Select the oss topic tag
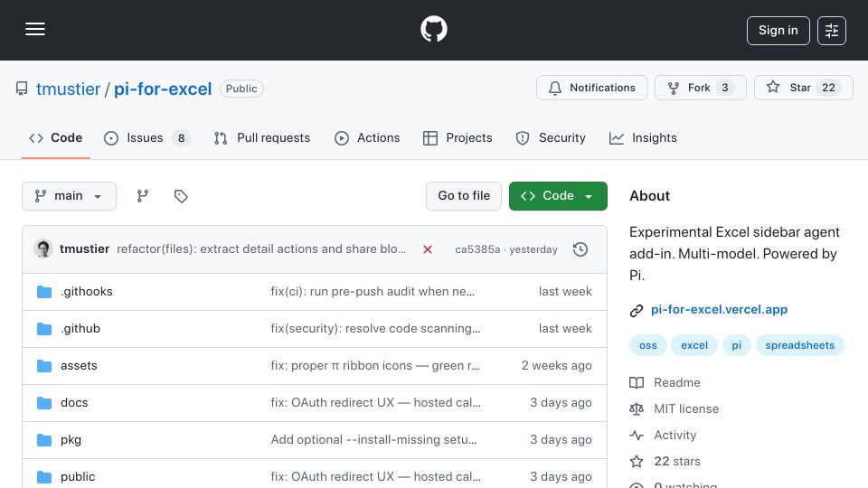868x488 pixels. (x=647, y=345)
